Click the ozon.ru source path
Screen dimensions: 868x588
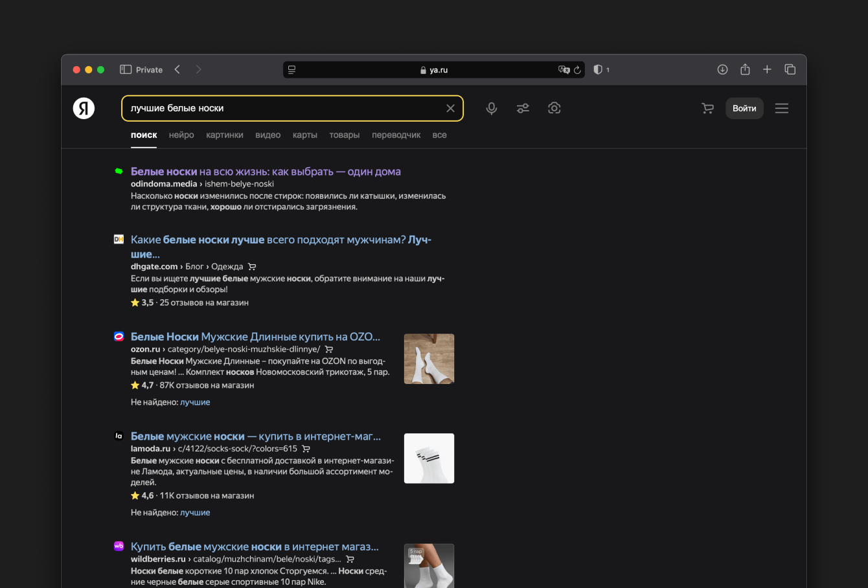[225, 349]
